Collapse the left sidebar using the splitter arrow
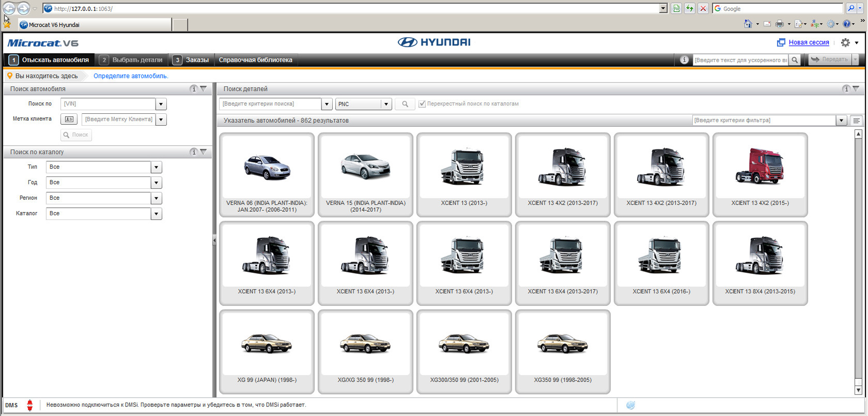 (x=215, y=241)
